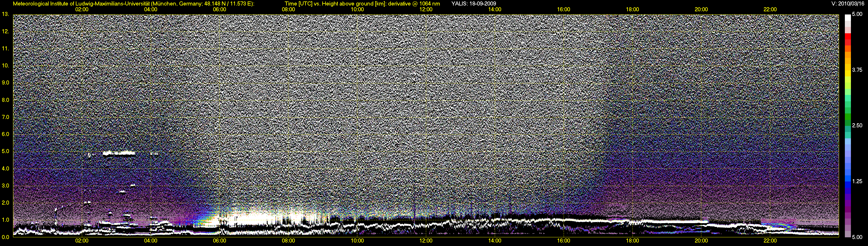Click the '3.0' height axis label
The height and width of the screenshot is (246, 868).
coord(5,185)
